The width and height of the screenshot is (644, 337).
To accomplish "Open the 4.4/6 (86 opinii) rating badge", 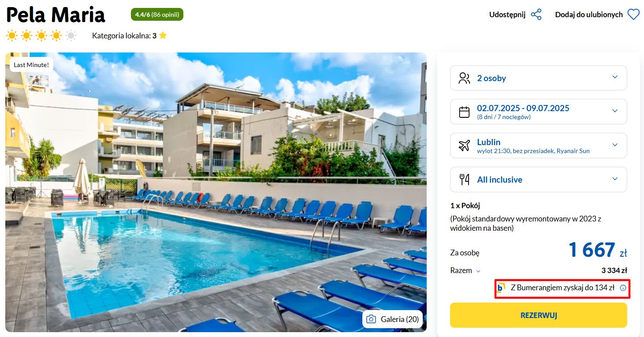I will pyautogui.click(x=157, y=15).
